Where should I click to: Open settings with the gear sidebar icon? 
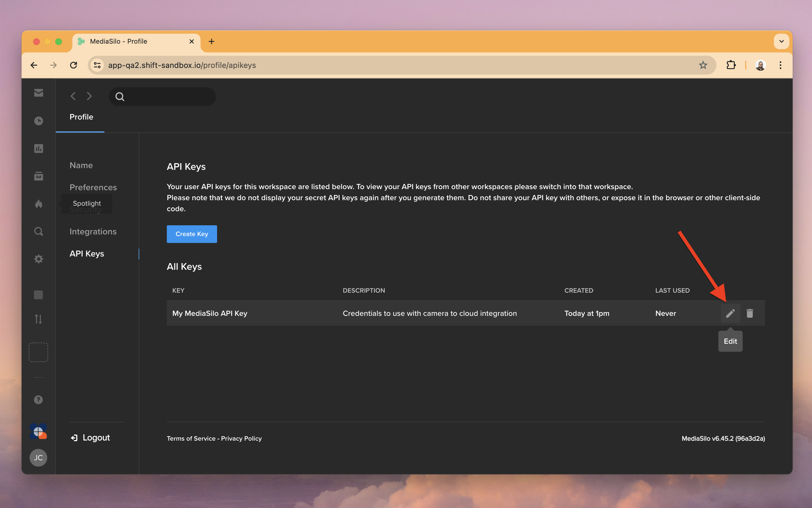coord(38,259)
